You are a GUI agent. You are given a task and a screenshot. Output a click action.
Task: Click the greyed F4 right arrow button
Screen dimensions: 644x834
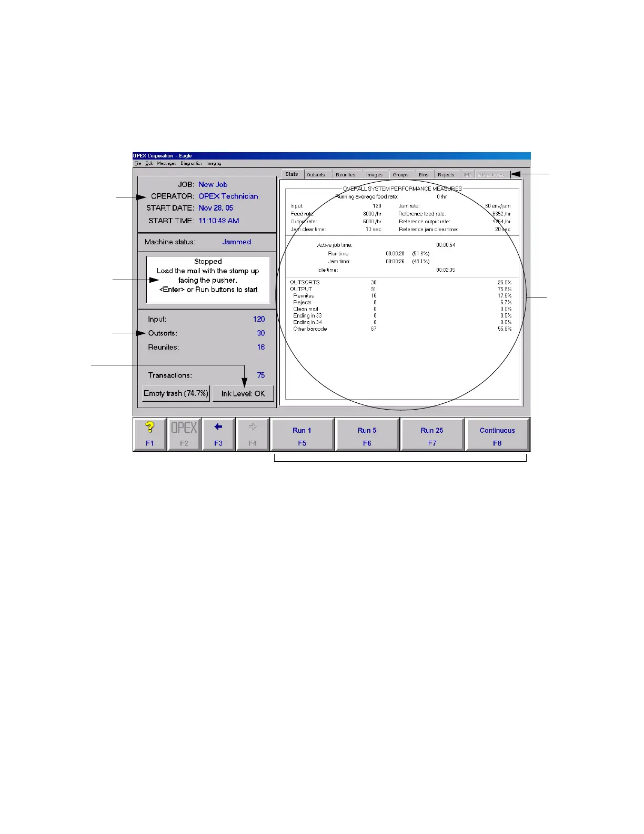253,434
